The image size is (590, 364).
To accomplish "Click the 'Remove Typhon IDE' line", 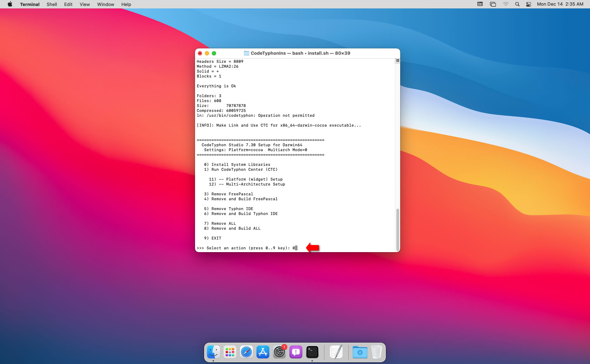I will tap(228, 209).
